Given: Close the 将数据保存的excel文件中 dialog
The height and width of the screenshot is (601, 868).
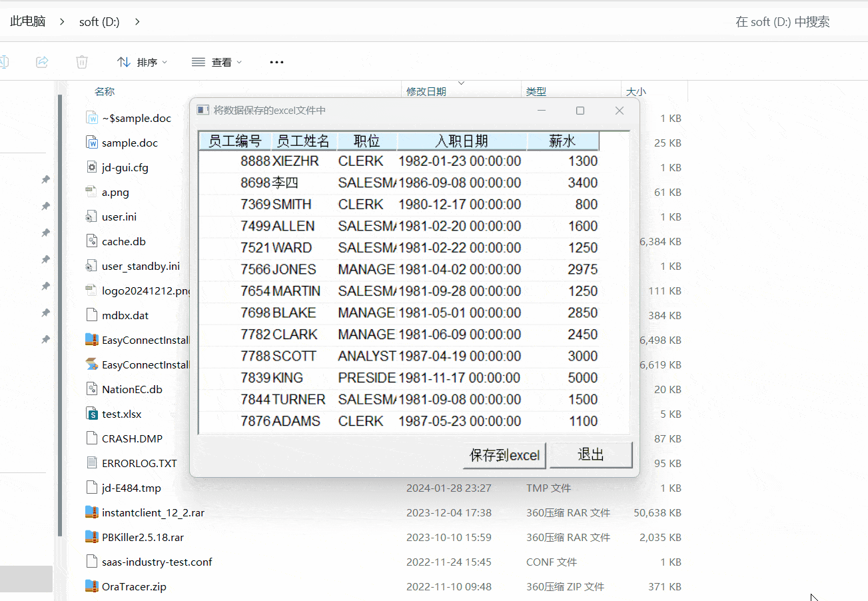Looking at the screenshot, I should point(620,111).
